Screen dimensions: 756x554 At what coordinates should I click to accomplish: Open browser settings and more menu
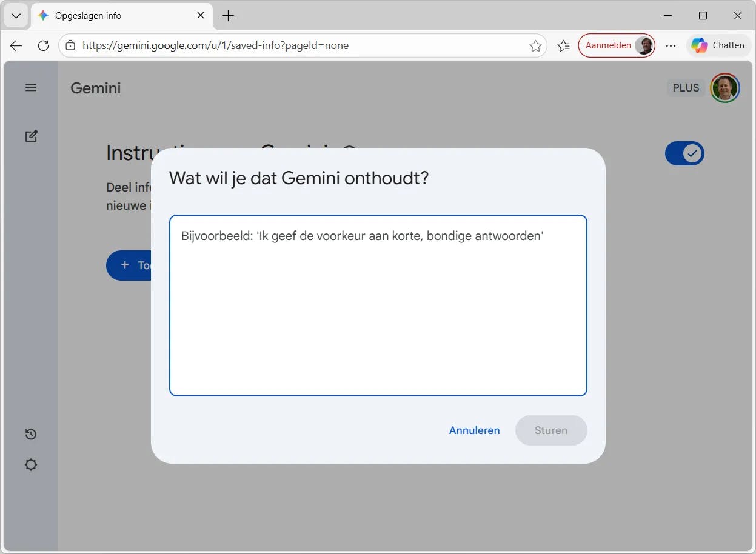[x=671, y=45]
